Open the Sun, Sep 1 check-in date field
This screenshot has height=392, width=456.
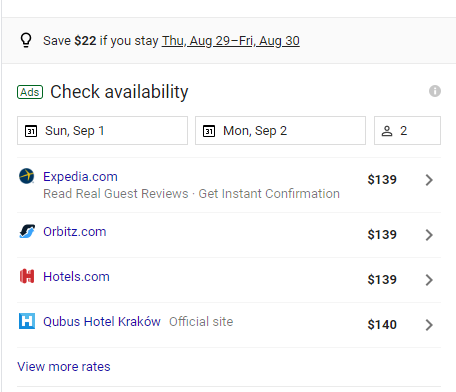102,131
